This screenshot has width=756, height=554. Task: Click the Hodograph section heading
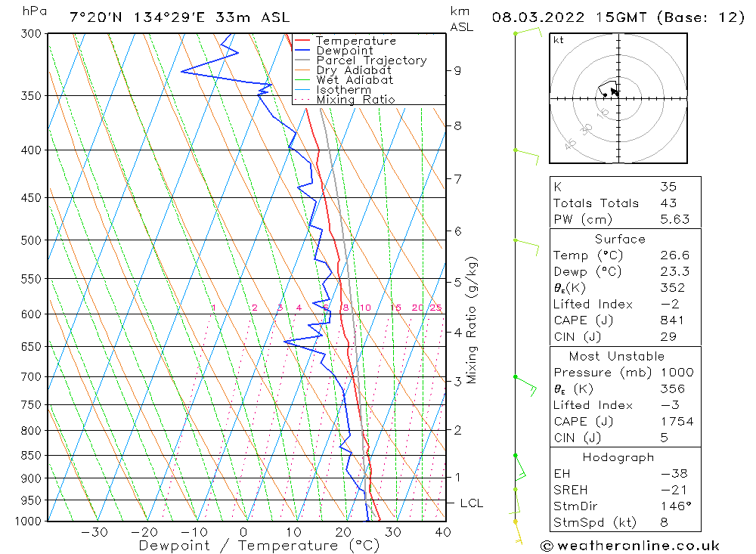[x=618, y=457]
